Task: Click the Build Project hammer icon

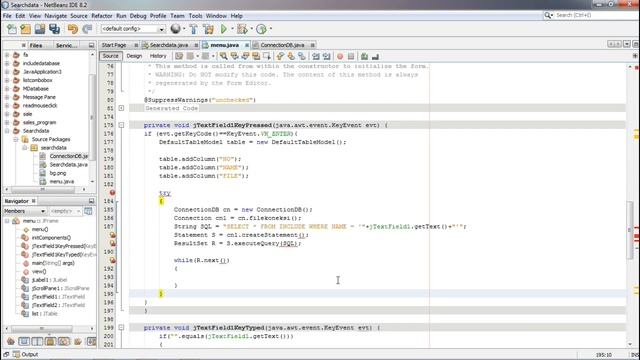Action: tap(193, 29)
